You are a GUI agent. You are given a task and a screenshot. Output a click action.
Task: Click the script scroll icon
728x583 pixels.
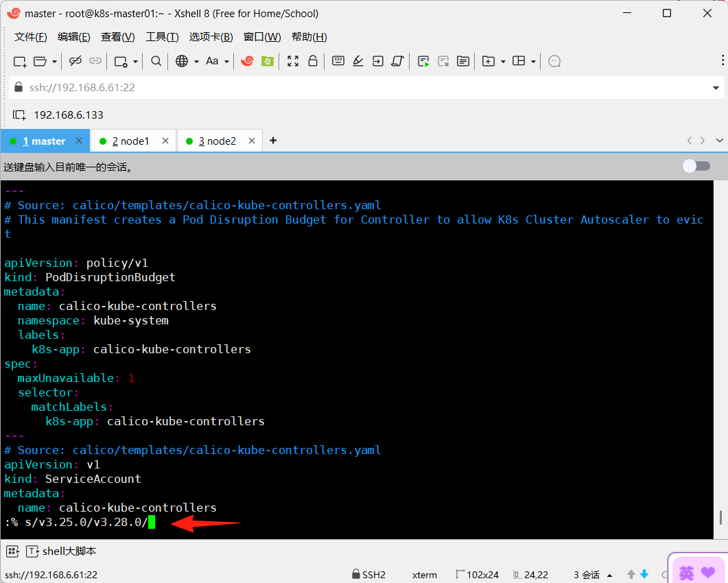coord(398,61)
